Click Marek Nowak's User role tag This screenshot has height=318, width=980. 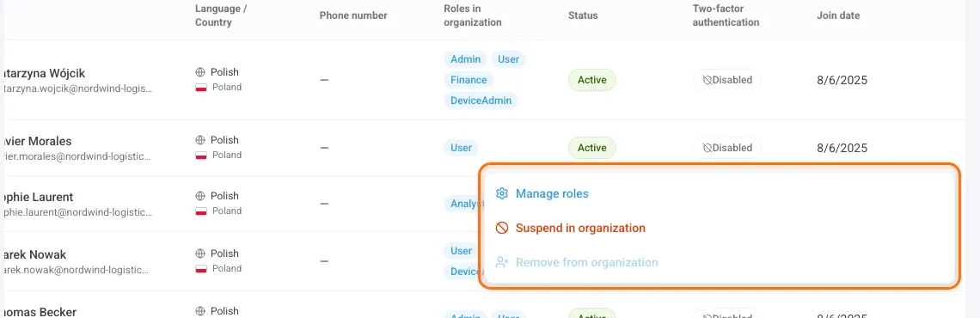462,251
